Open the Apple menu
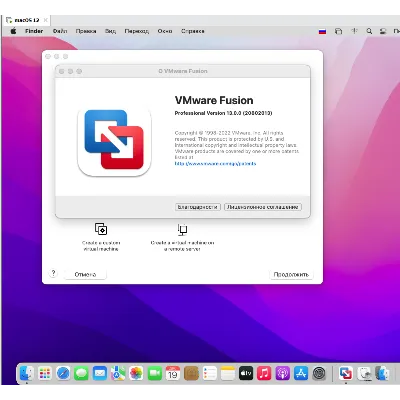The image size is (400, 400). click(x=13, y=31)
